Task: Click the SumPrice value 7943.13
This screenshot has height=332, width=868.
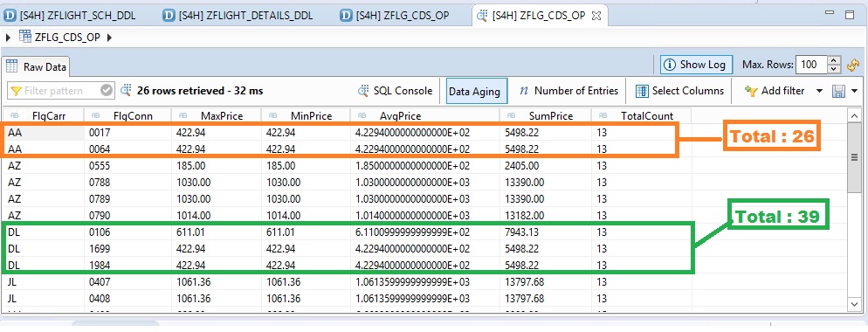Action: tap(521, 232)
